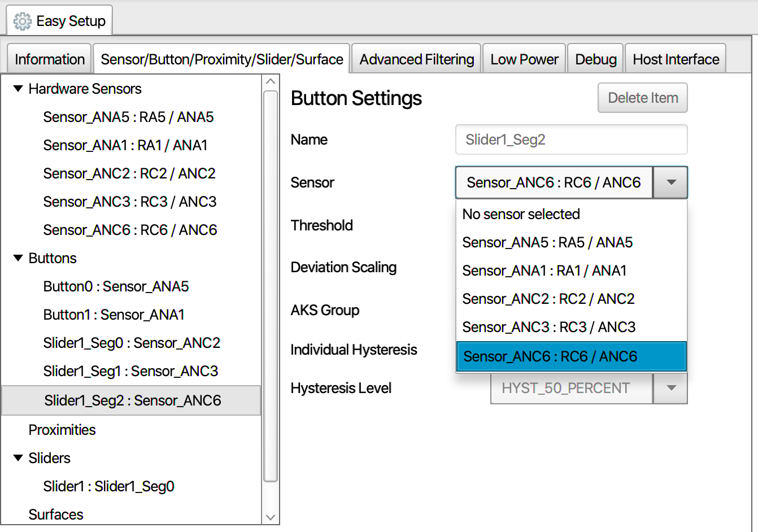Switch to the Debug tab
The image size is (758, 532).
pyautogui.click(x=595, y=59)
